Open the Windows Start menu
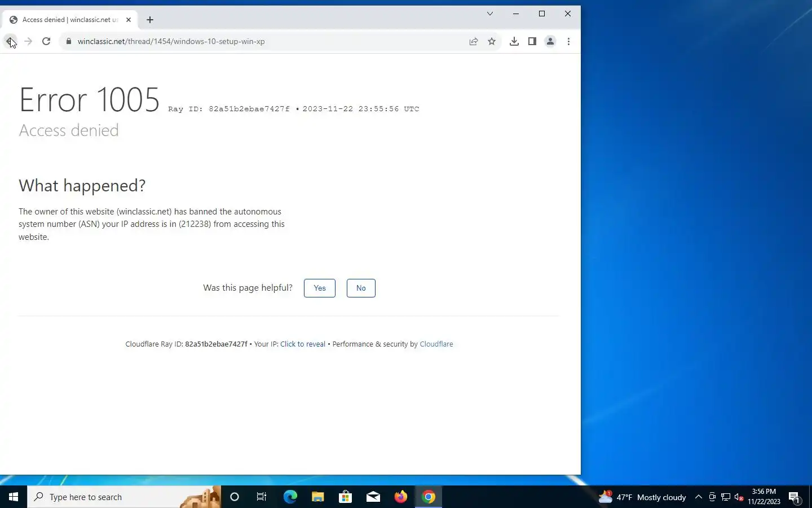This screenshot has height=508, width=812. 14,497
